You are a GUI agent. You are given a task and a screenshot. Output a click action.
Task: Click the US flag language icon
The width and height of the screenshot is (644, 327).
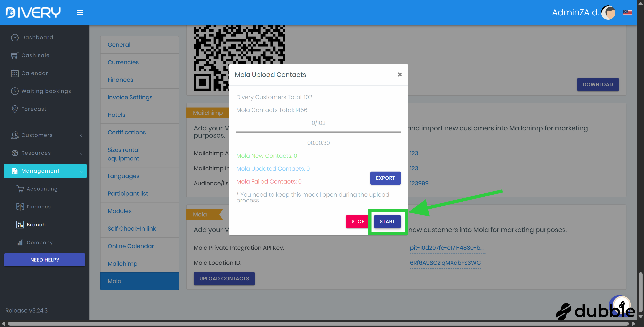click(627, 13)
